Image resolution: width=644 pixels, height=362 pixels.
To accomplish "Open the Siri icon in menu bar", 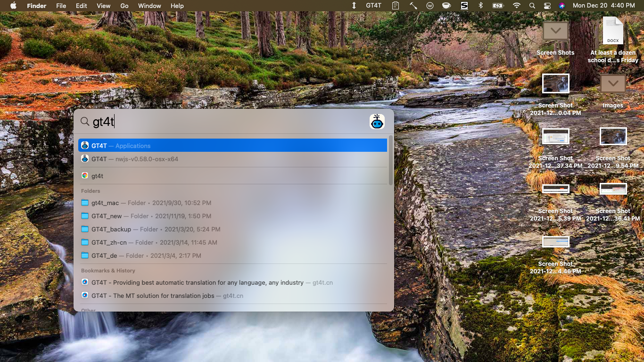I will tap(561, 6).
